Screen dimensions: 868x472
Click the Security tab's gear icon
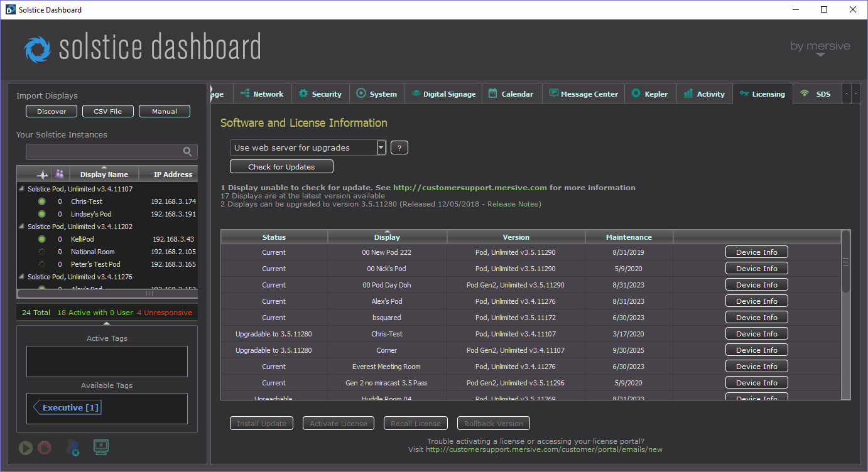coord(303,94)
